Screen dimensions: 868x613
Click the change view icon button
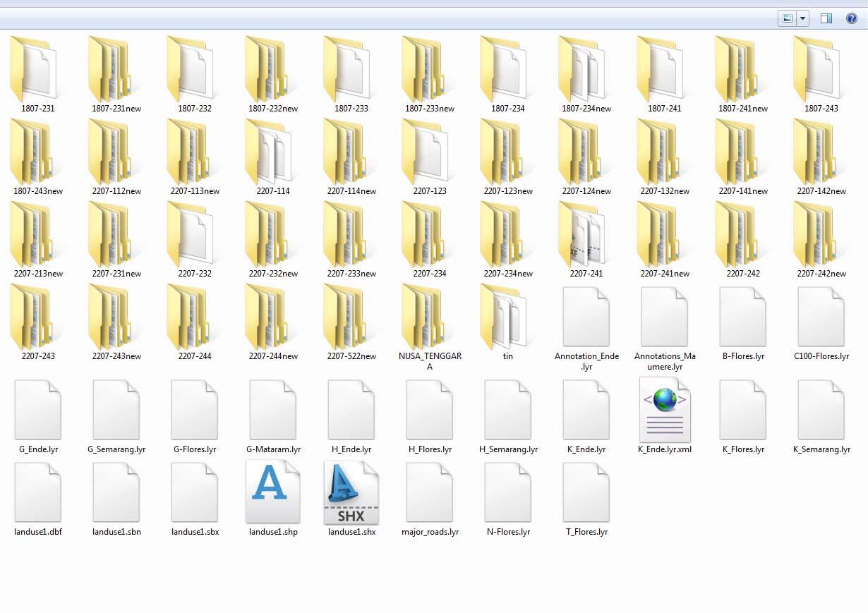pyautogui.click(x=786, y=19)
